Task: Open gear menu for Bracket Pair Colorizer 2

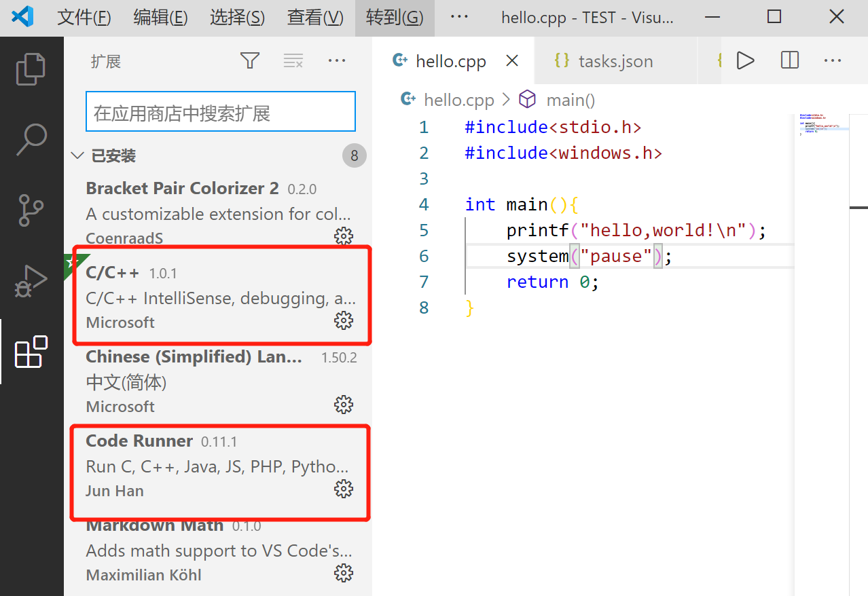Action: pyautogui.click(x=344, y=236)
